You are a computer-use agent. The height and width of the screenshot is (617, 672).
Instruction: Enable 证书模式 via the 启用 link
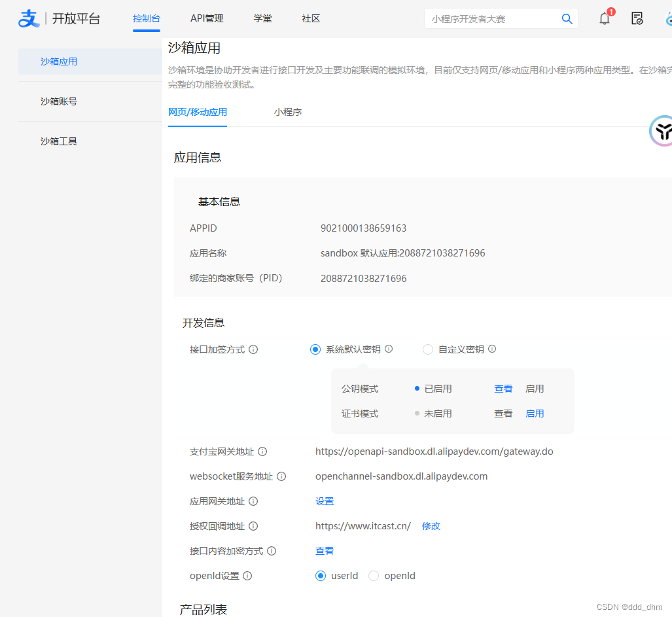pyautogui.click(x=535, y=413)
